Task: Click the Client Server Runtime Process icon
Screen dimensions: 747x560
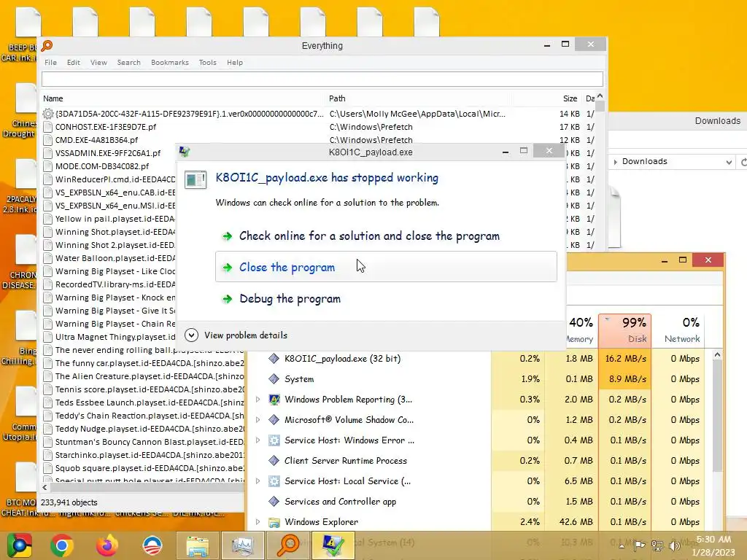Action: click(x=274, y=461)
